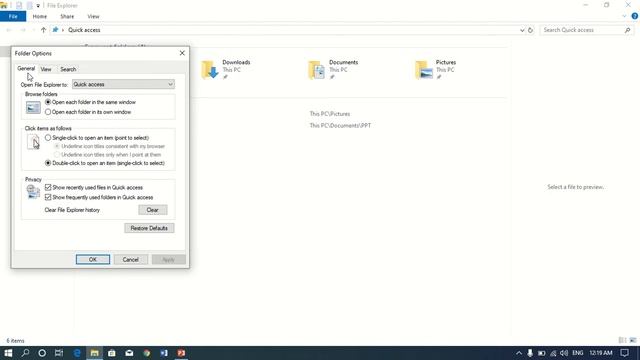This screenshot has width=640, height=360.
Task: Open the Action Center notifications icon
Action: (x=624, y=353)
